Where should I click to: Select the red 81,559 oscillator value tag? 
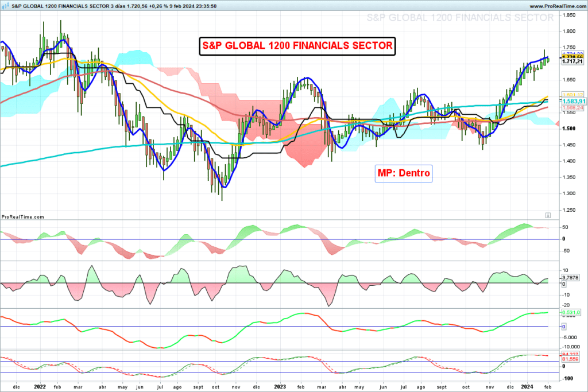pos(570,359)
